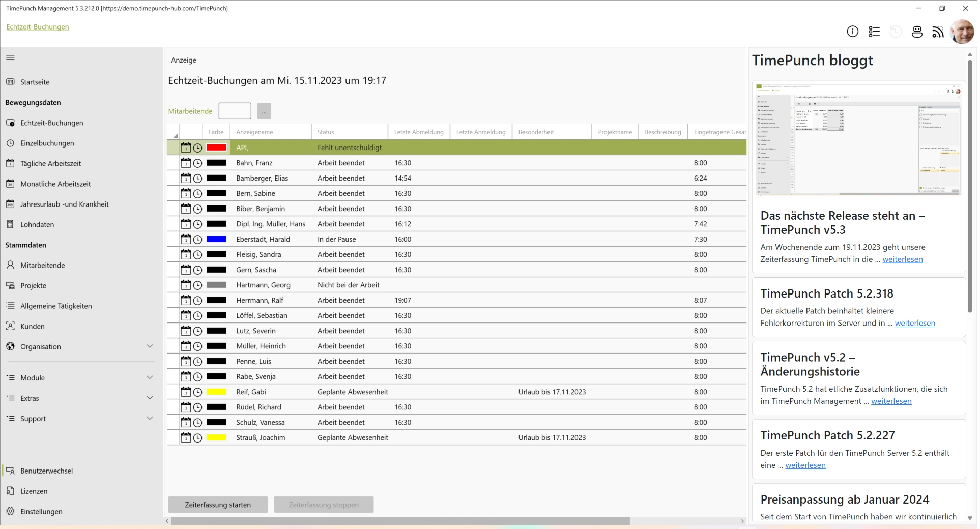Click the calendar icon for Bern, Sabine
The width and height of the screenshot is (980, 529).
(186, 193)
